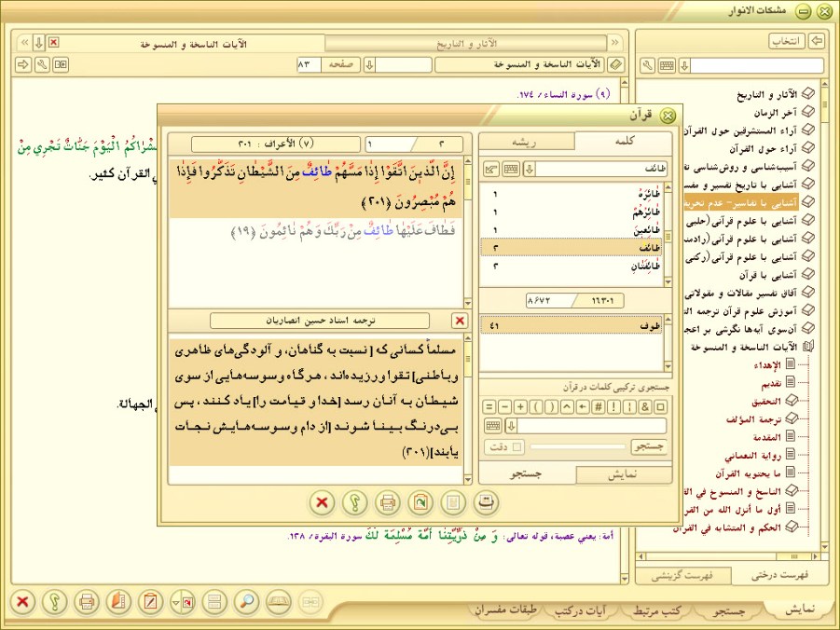Click the wrench icon in left document toolbar

42,65
